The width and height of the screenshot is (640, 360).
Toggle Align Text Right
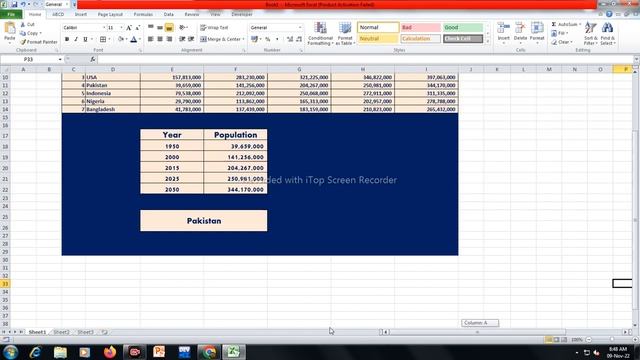(x=169, y=39)
